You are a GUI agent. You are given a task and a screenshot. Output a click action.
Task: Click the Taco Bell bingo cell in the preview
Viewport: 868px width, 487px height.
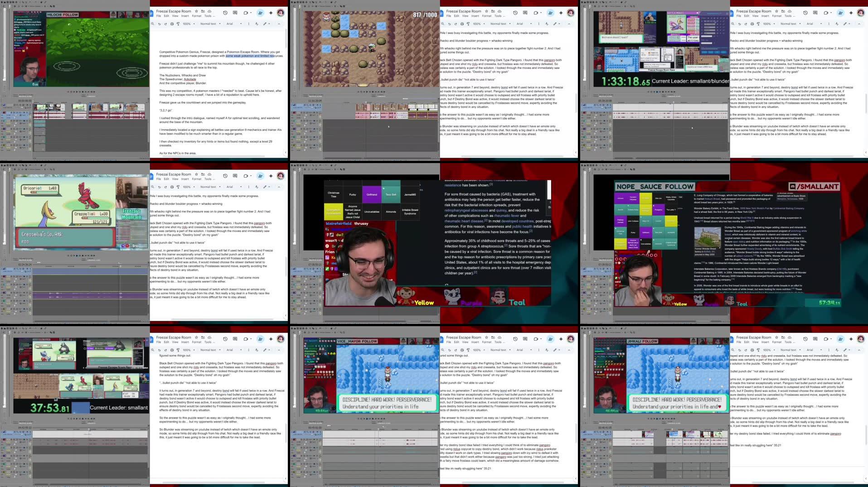click(391, 194)
